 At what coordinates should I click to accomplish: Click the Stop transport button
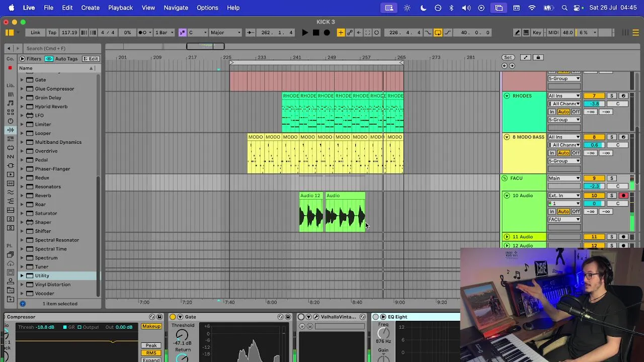pos(316,33)
